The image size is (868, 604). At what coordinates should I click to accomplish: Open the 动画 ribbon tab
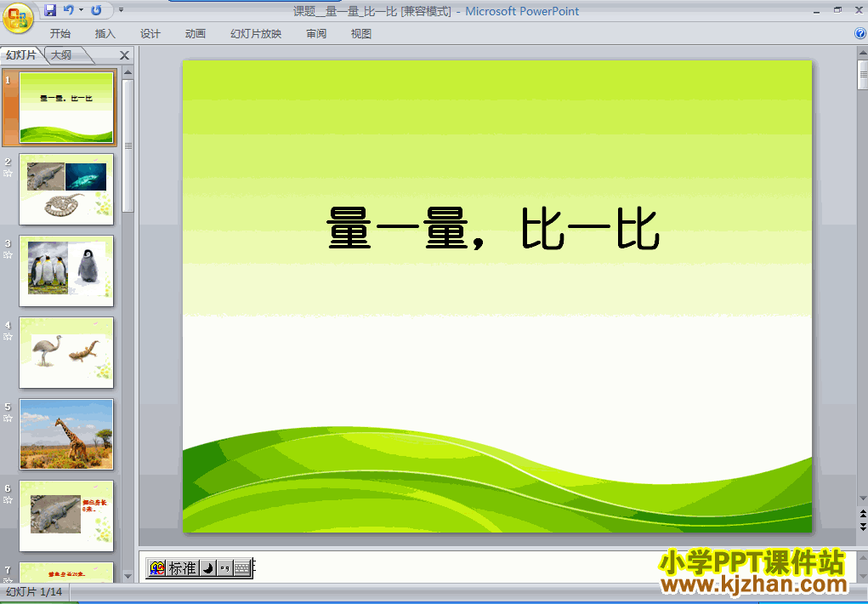pyautogui.click(x=196, y=34)
